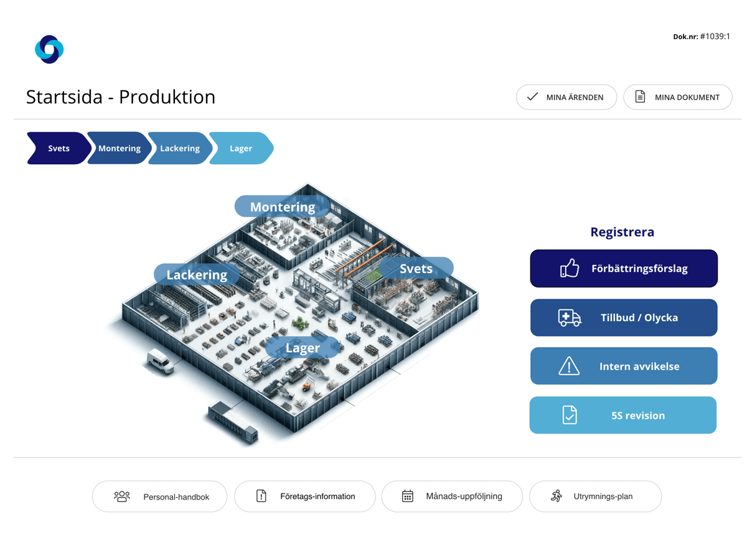
Task: Click the people icon for Personal-handbok
Action: (122, 497)
